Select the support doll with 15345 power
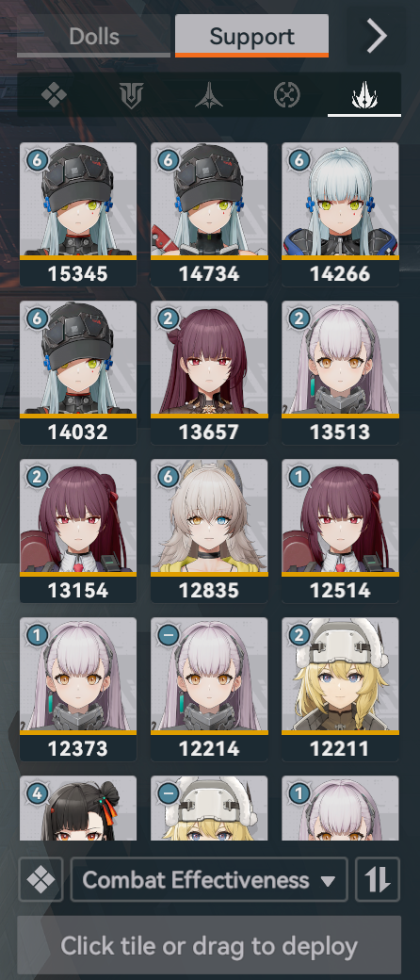This screenshot has height=980, width=420. coord(78,215)
